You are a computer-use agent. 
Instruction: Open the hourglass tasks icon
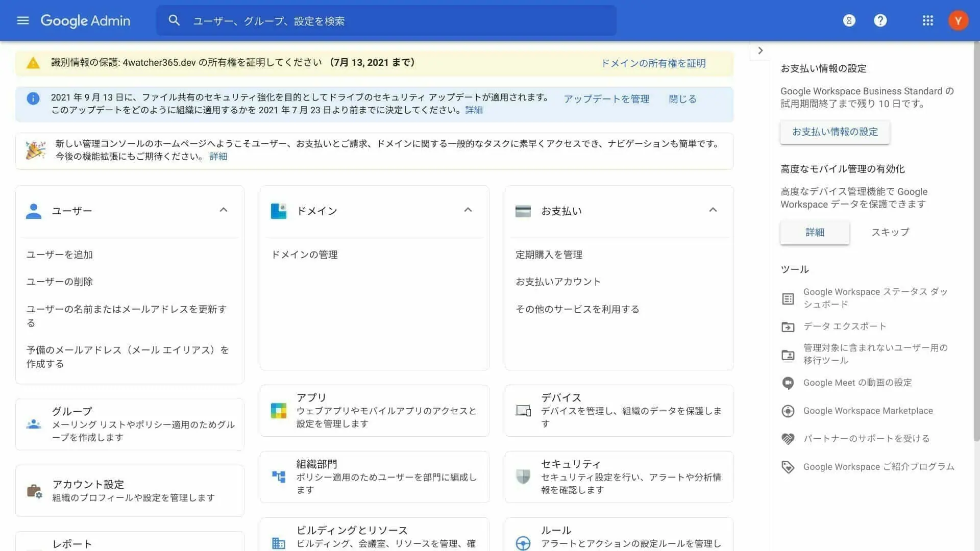coord(849,20)
